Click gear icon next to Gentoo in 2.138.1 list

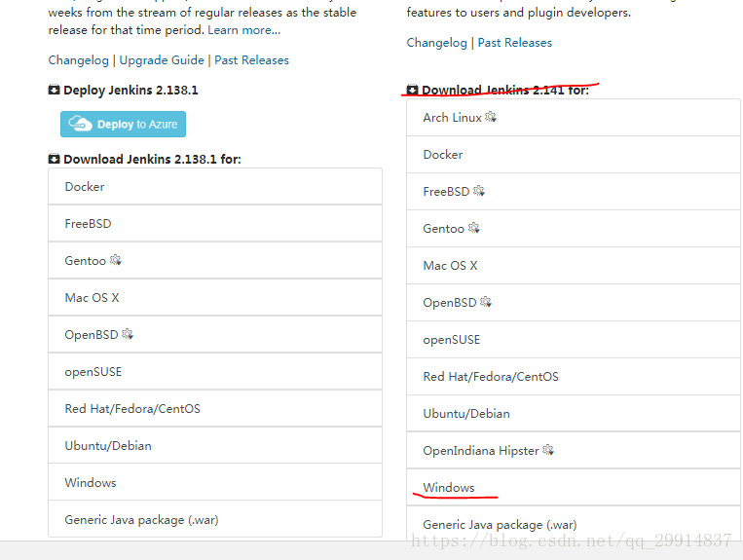(116, 260)
